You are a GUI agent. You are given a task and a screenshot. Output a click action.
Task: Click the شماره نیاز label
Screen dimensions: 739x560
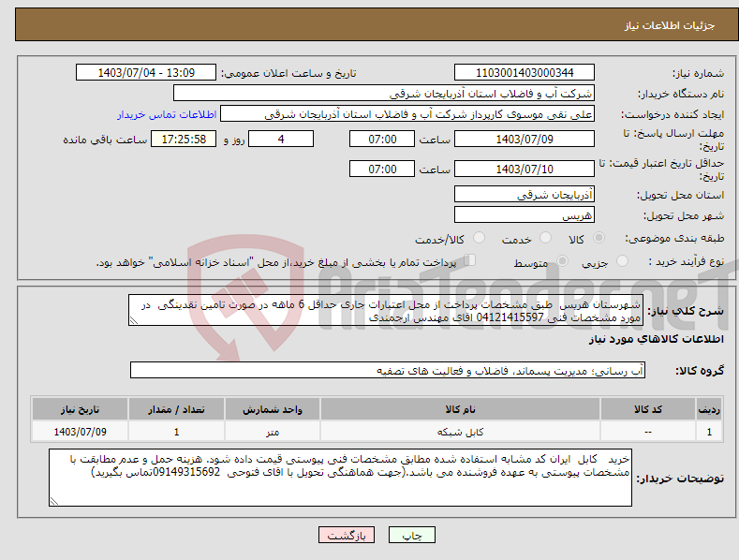pos(698,74)
